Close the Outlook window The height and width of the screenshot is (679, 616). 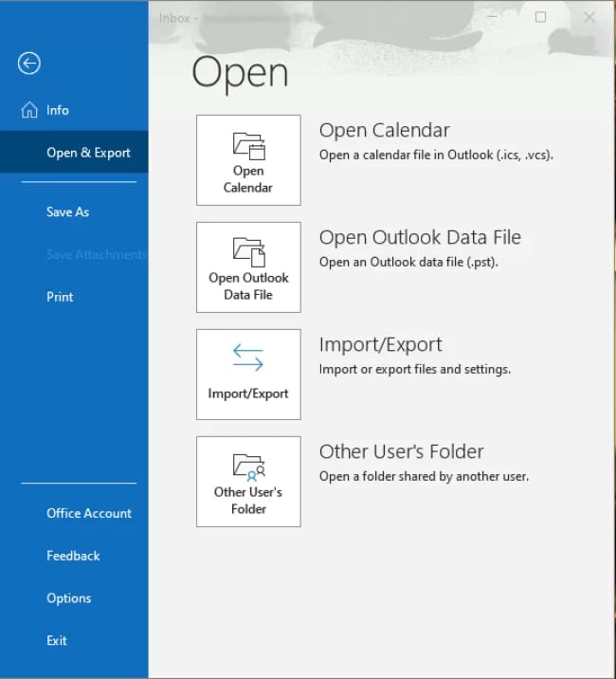(589, 17)
